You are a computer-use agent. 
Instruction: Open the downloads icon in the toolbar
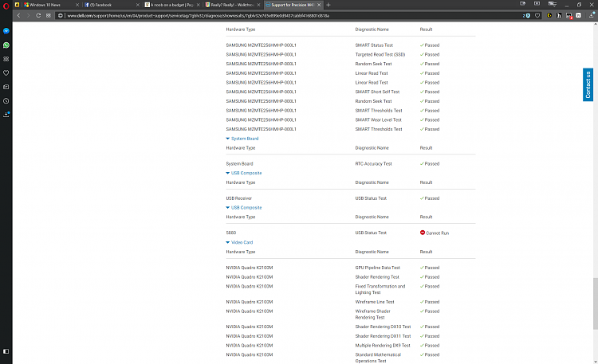[592, 15]
